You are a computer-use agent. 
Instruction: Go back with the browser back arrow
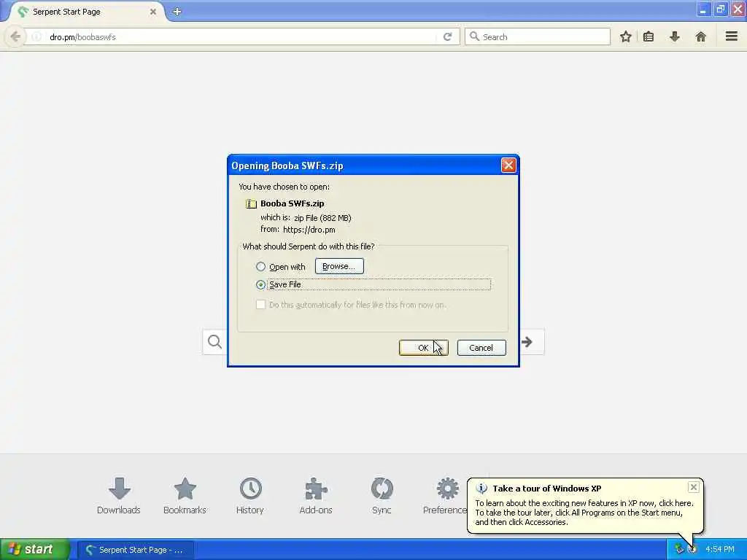[15, 36]
